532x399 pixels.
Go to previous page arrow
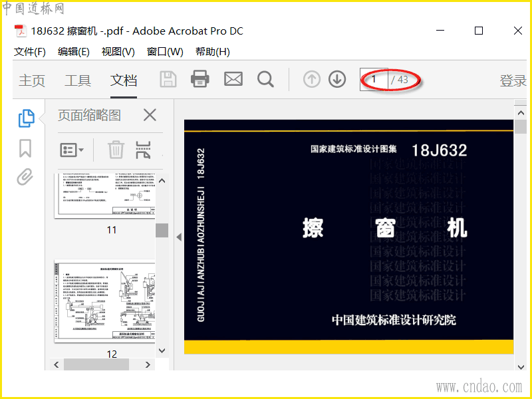[x=311, y=79]
